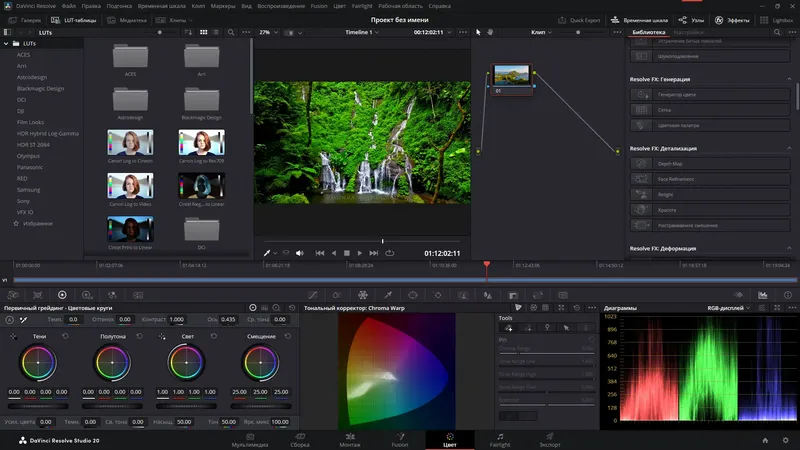This screenshot has height=450, width=800.
Task: Open the viewer zoom 27% dropdown
Action: [x=268, y=32]
